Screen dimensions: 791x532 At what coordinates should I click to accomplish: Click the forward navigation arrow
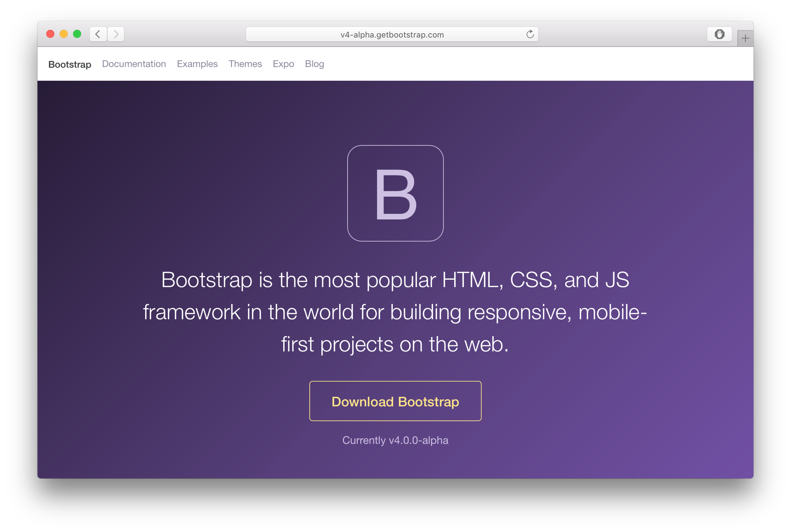116,34
